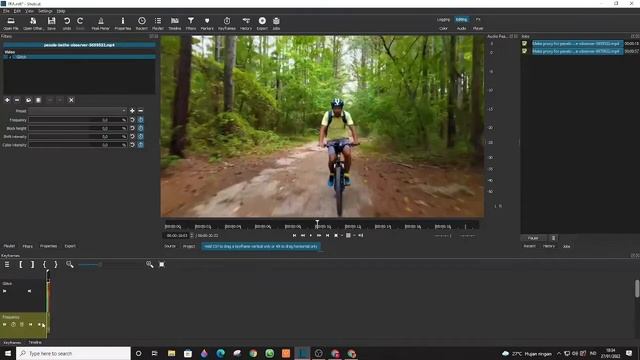
Task: Toggle keyframes for Color intensity parameter
Action: 140,145
